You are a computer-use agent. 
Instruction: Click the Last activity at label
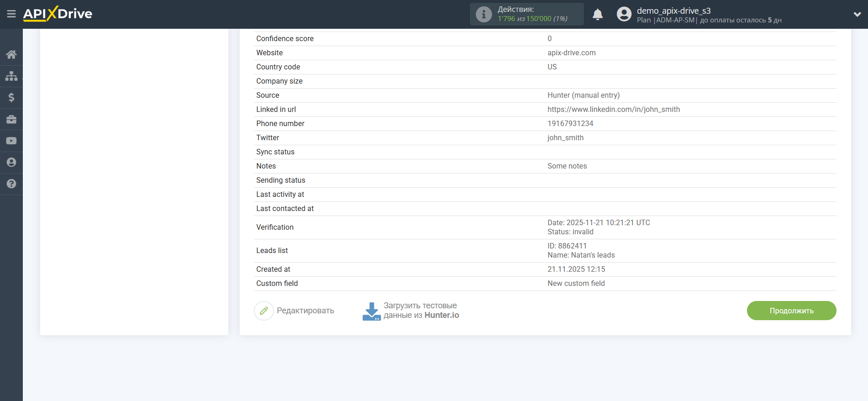pos(280,195)
